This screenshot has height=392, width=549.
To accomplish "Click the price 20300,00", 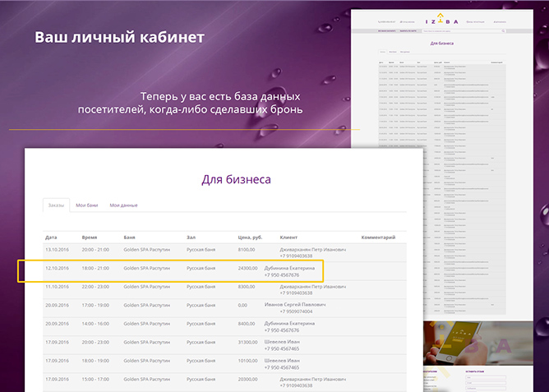I will 248,379.
